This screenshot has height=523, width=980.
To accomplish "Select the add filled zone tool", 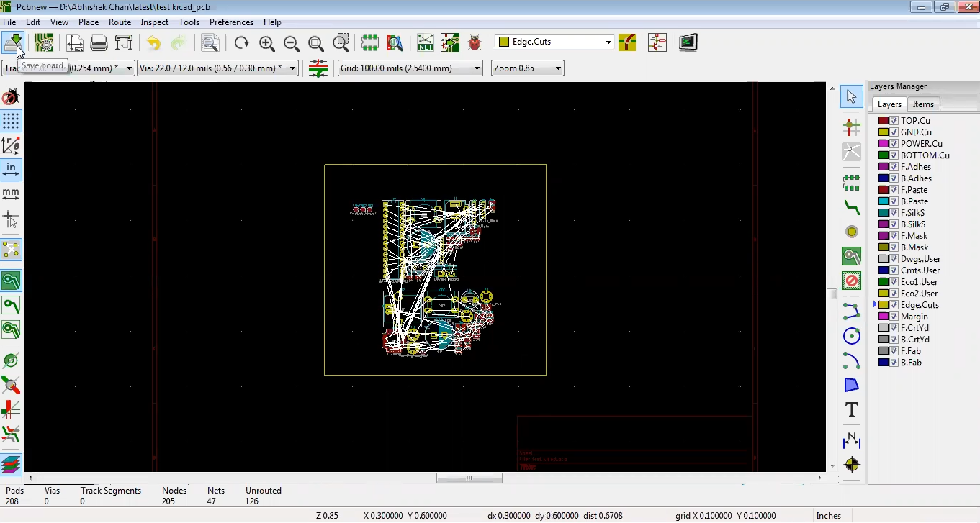I will pos(852,256).
